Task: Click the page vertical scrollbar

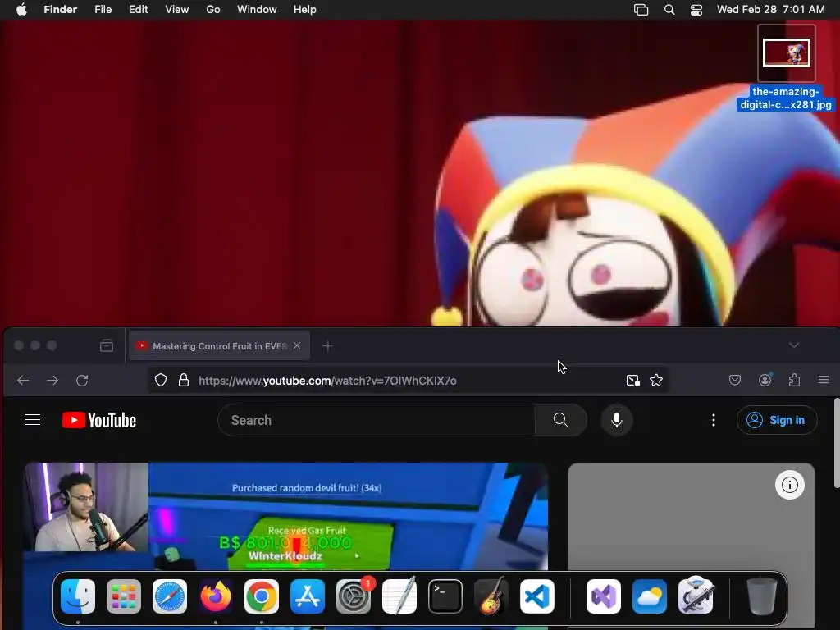Action: 837,444
